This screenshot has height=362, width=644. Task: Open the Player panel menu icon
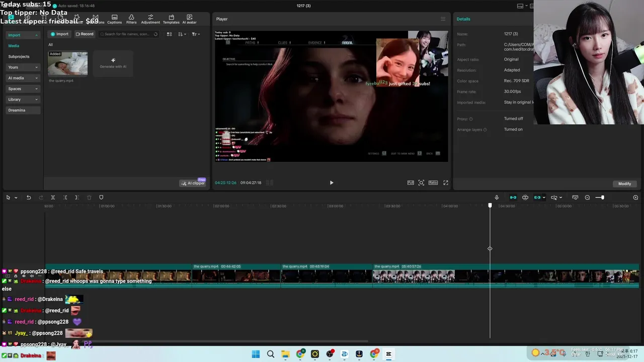click(443, 19)
